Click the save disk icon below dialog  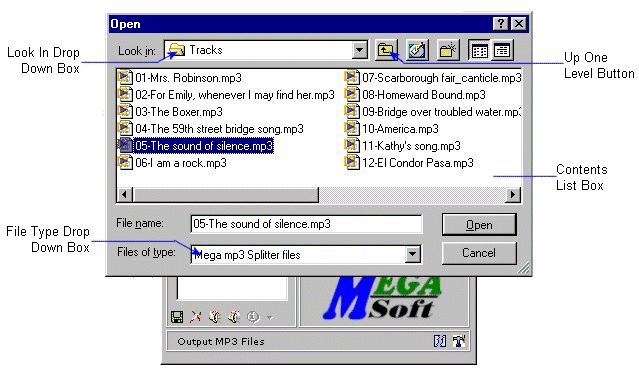(x=177, y=317)
